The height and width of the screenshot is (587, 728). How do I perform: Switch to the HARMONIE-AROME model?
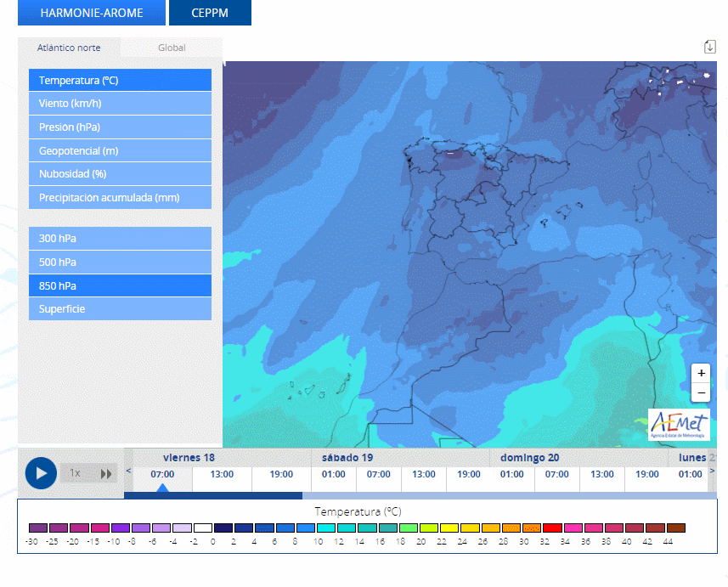(x=92, y=13)
